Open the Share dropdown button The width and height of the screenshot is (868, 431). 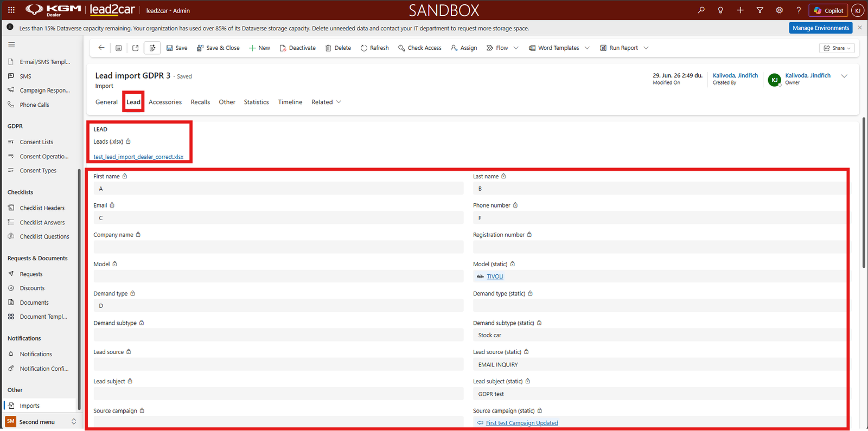pyautogui.click(x=837, y=48)
